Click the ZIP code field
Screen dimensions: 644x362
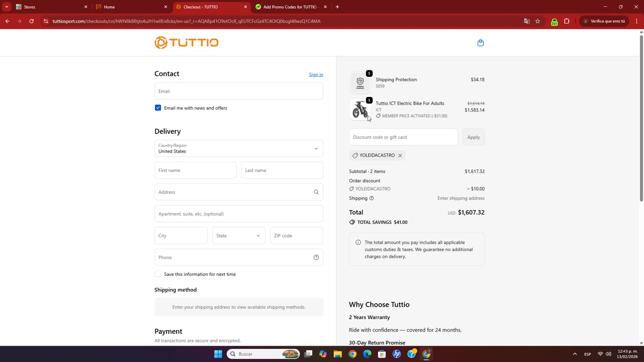coord(296,235)
